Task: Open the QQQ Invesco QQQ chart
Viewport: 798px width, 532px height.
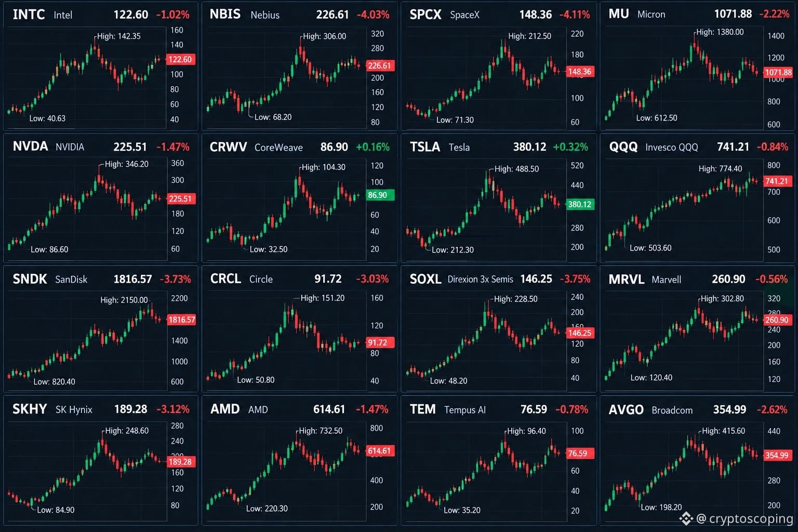Action: pyautogui.click(x=698, y=198)
